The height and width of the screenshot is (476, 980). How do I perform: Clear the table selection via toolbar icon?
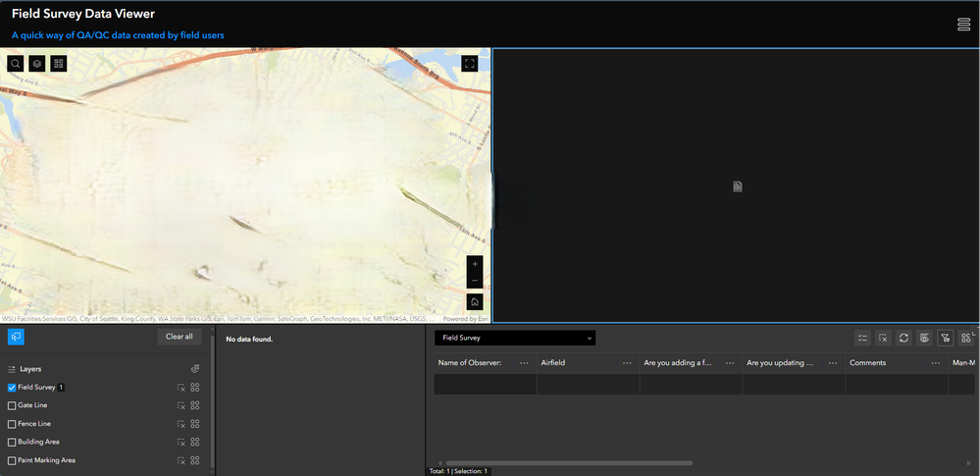coord(883,338)
